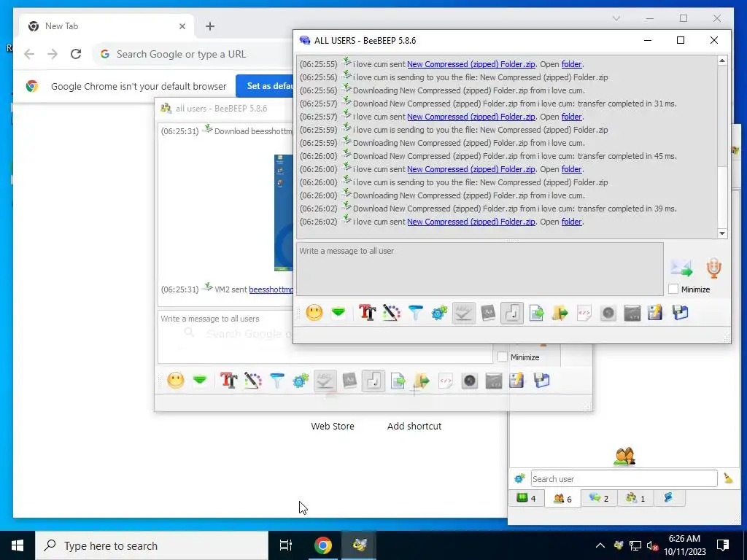Open folder link in the 06:26:02 message

point(571,222)
